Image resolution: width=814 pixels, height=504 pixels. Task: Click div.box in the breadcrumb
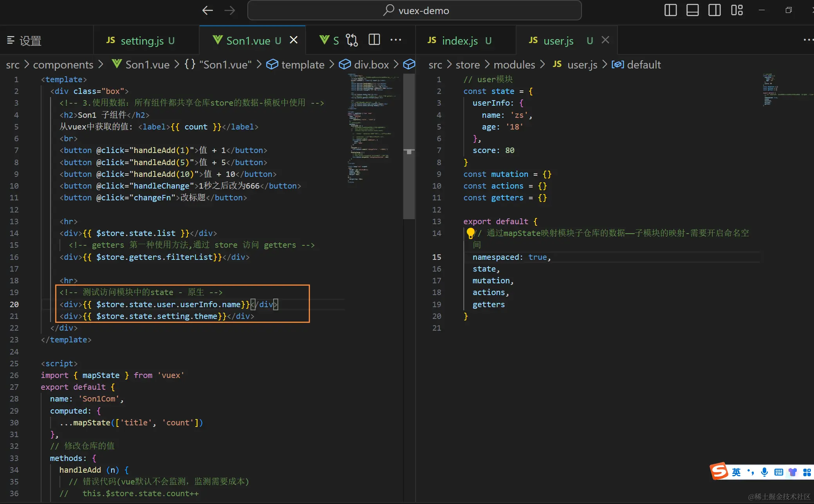371,65
